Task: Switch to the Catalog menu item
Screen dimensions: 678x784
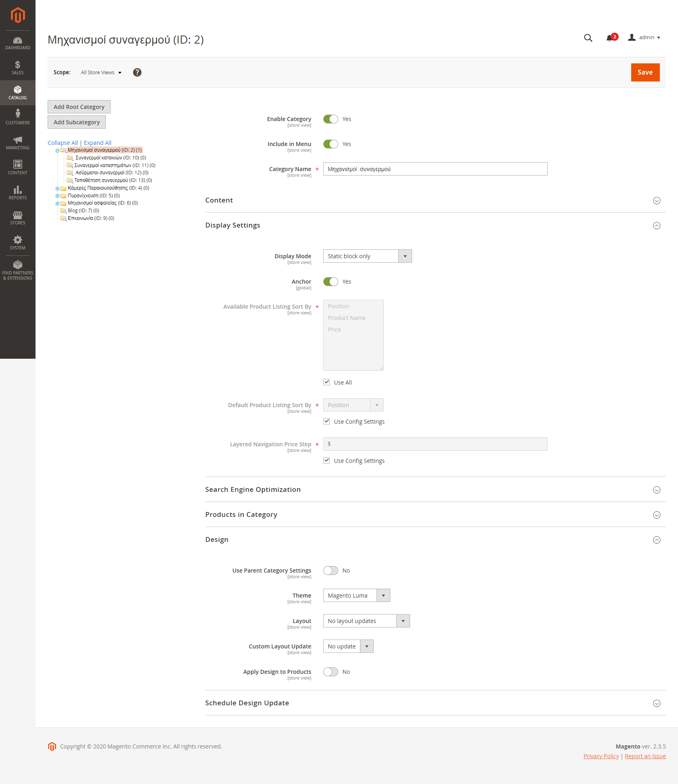Action: [17, 92]
